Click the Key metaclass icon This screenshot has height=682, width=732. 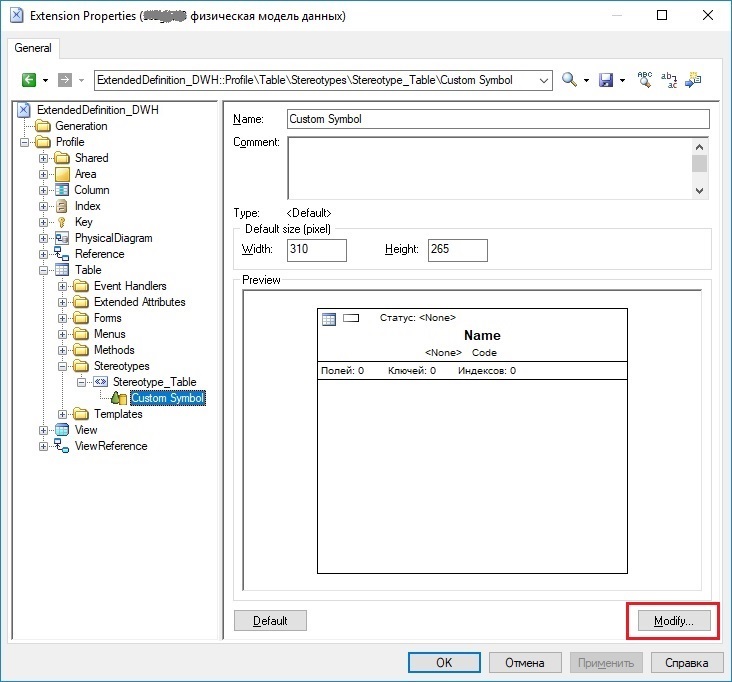point(62,222)
